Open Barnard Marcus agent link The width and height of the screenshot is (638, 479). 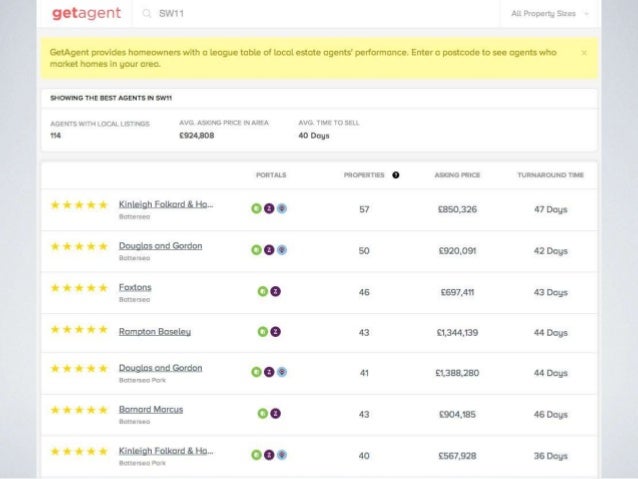pyautogui.click(x=150, y=409)
